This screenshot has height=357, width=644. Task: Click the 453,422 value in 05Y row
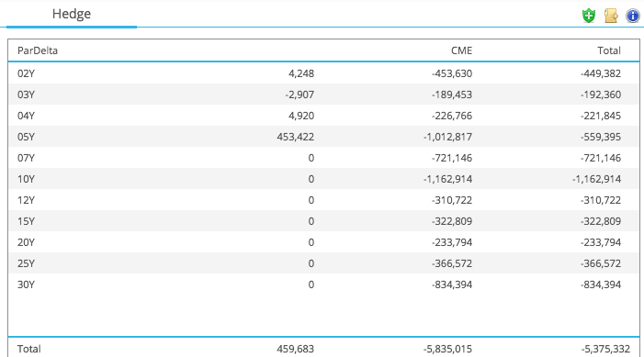(x=295, y=137)
